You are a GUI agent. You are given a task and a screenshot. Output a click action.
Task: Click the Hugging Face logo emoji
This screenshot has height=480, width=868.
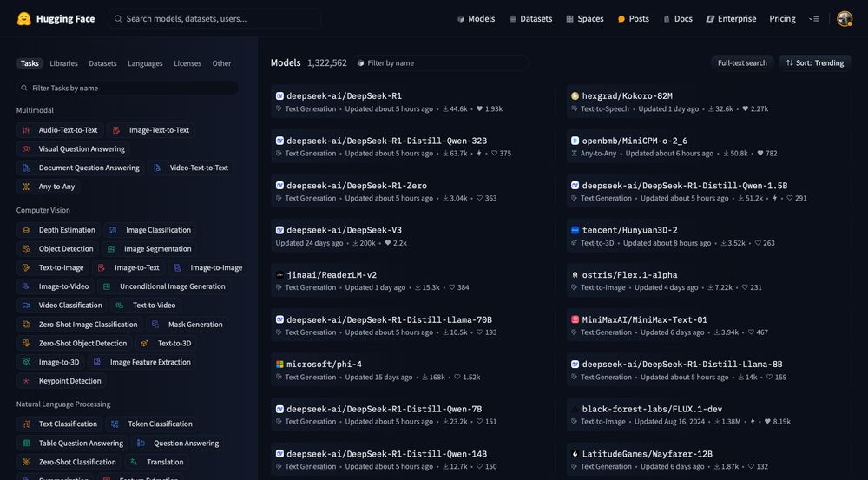tap(23, 19)
